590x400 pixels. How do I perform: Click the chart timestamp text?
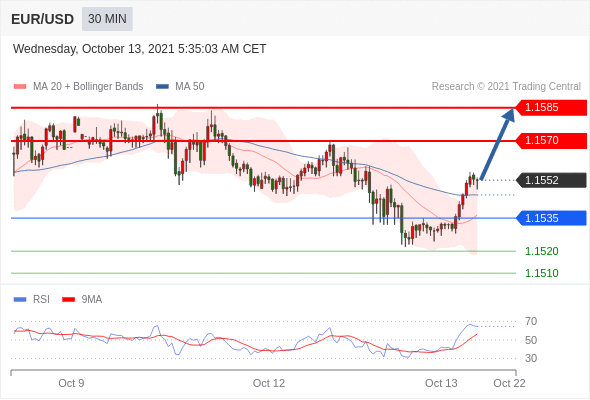(140, 49)
